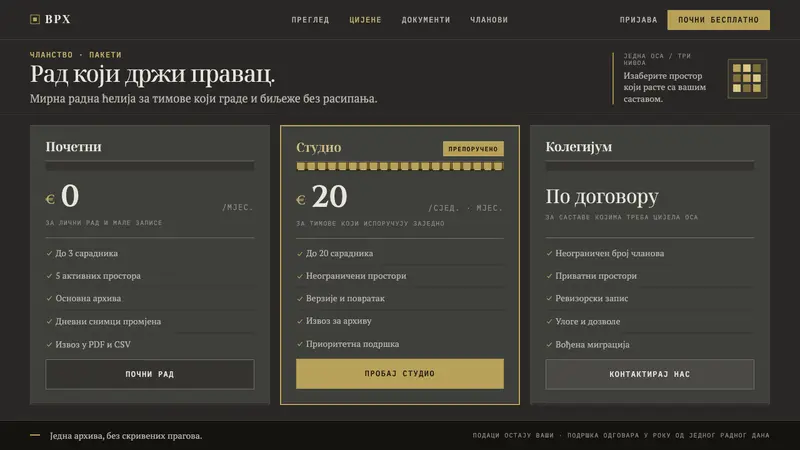Click the Рад који држи правац heading

coord(153,74)
